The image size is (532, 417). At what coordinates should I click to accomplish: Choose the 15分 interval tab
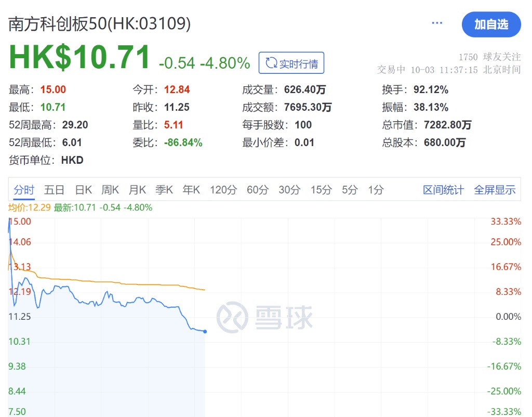(321, 190)
